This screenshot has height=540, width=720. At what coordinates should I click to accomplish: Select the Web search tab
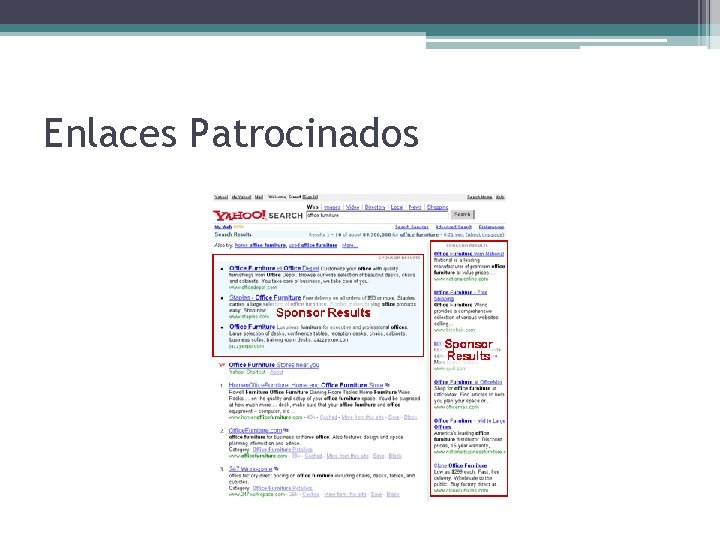312,207
